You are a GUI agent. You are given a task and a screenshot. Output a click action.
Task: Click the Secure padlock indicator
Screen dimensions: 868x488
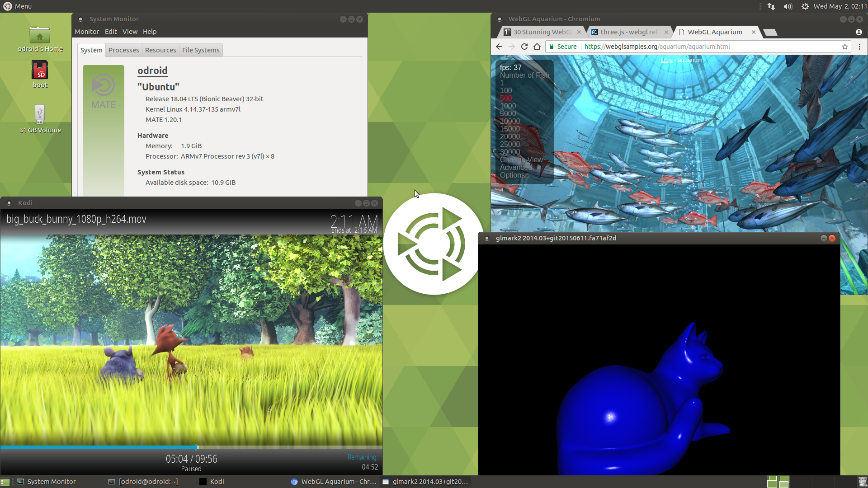[563, 47]
